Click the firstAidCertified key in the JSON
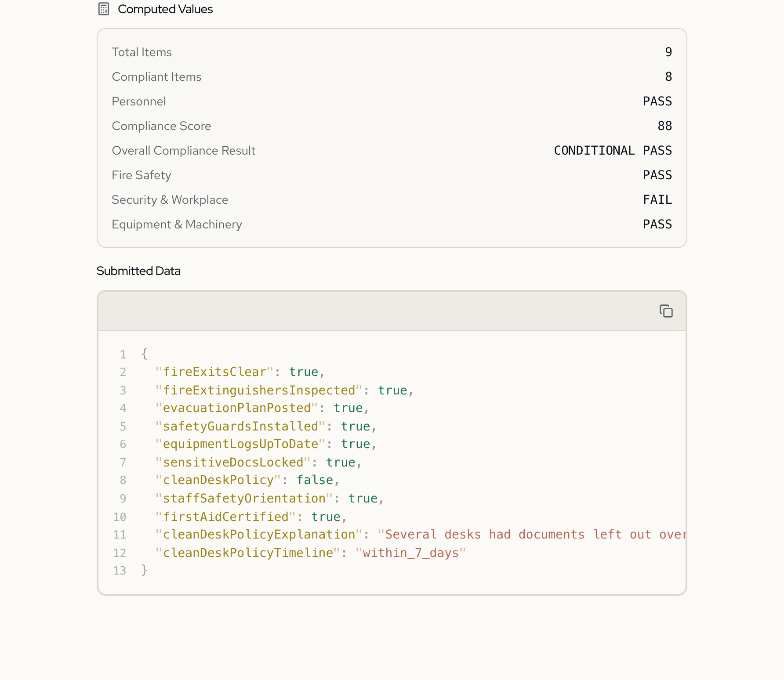This screenshot has height=680, width=784. (226, 517)
